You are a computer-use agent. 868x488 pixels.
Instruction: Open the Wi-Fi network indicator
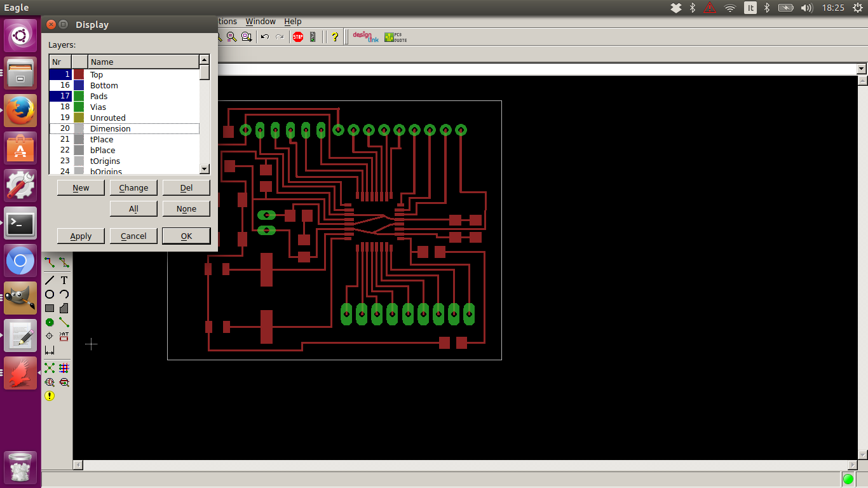click(730, 8)
